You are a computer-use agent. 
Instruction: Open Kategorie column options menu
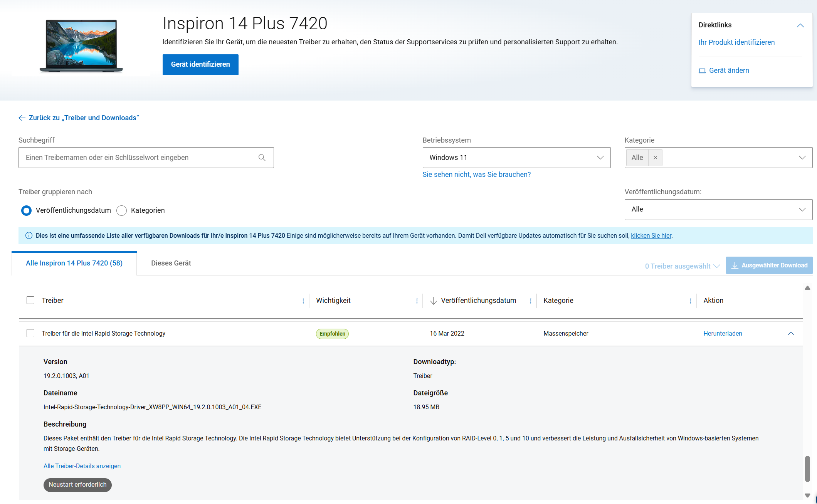coord(691,301)
